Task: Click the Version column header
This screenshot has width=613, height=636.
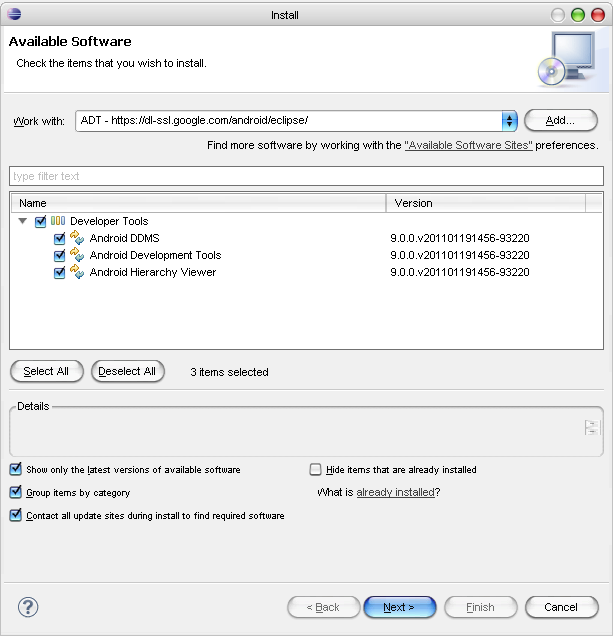Action: (485, 203)
